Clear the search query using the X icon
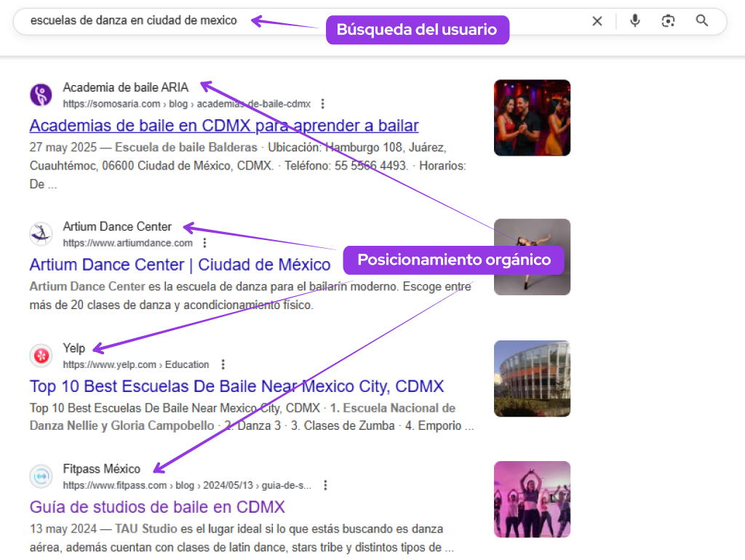This screenshot has width=745, height=560. (x=597, y=21)
